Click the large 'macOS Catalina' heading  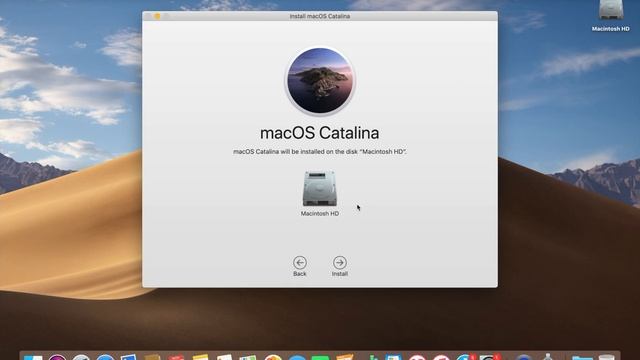[x=320, y=133]
